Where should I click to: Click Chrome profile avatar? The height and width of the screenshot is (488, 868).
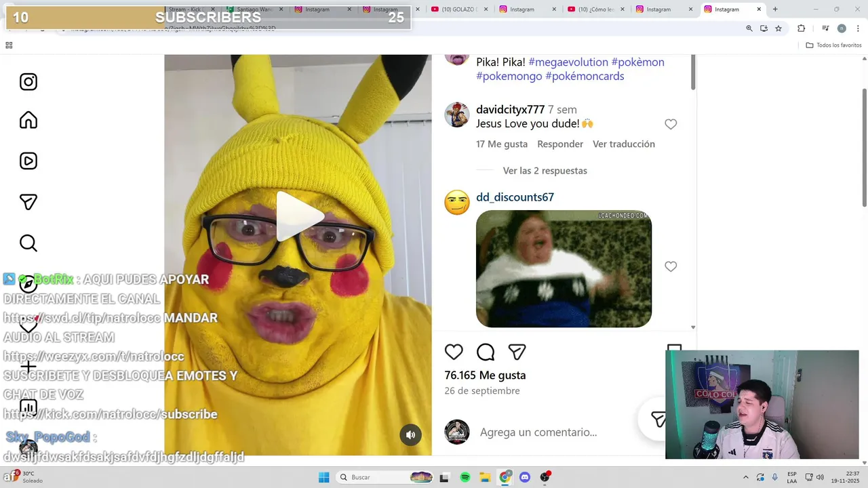coord(842,28)
